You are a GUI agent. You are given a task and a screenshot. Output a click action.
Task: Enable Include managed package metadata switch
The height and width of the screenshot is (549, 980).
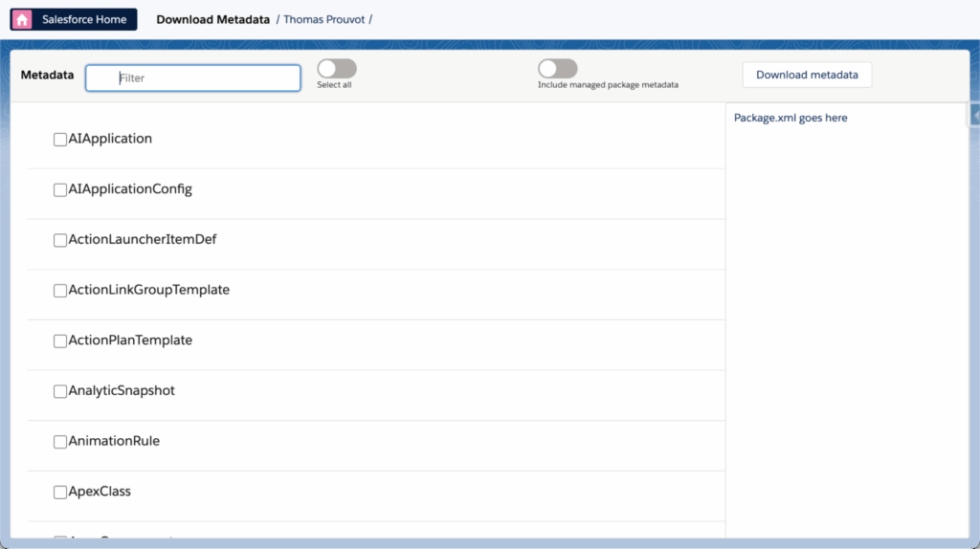558,69
